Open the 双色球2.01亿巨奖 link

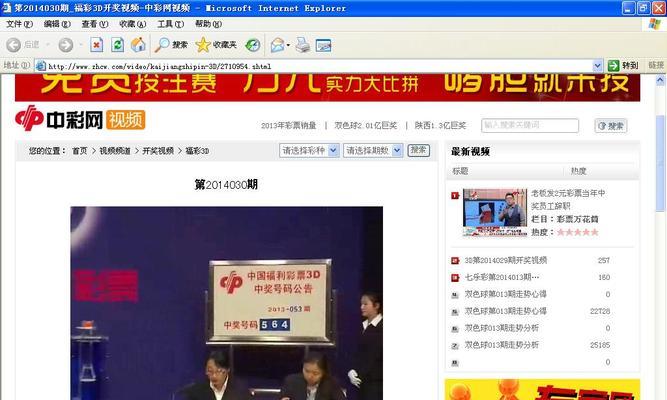pos(366,126)
